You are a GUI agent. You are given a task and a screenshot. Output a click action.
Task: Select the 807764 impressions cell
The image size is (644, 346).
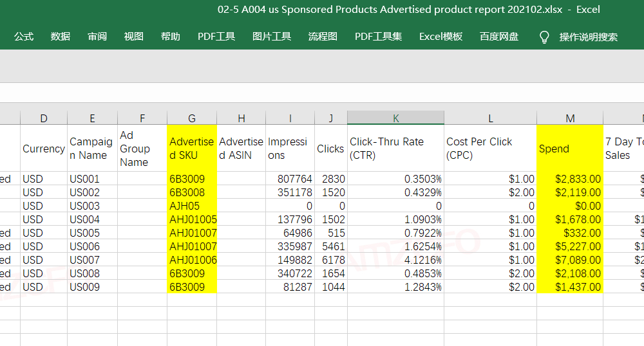click(290, 179)
